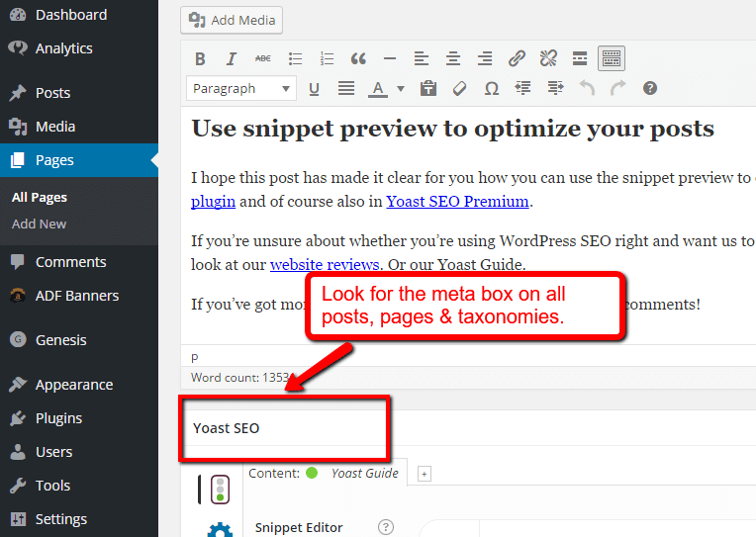Toggle the toolbar kitchen sink button

click(x=612, y=58)
